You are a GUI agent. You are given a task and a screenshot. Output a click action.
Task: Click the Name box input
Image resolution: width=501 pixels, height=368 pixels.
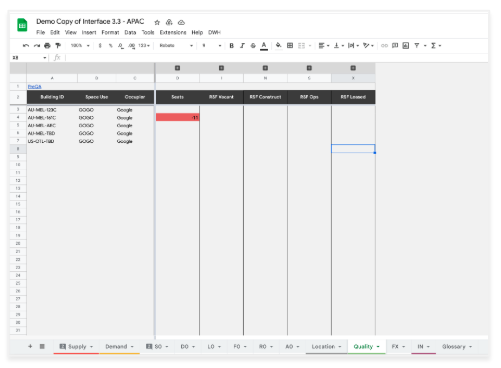pos(29,58)
